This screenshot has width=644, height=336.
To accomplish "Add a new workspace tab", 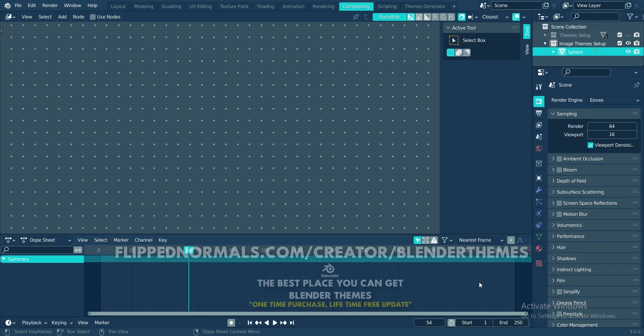I will tap(454, 6).
